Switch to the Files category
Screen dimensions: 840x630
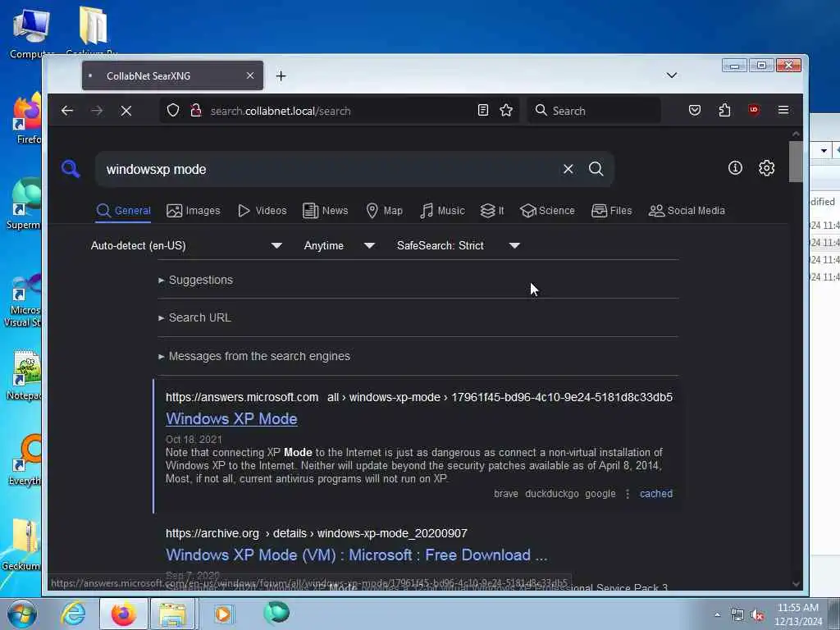(612, 211)
